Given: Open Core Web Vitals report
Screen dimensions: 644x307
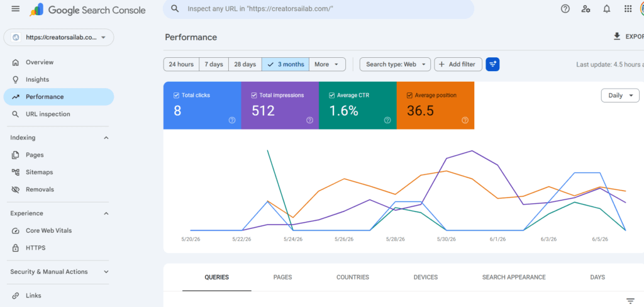Looking at the screenshot, I should [48, 230].
